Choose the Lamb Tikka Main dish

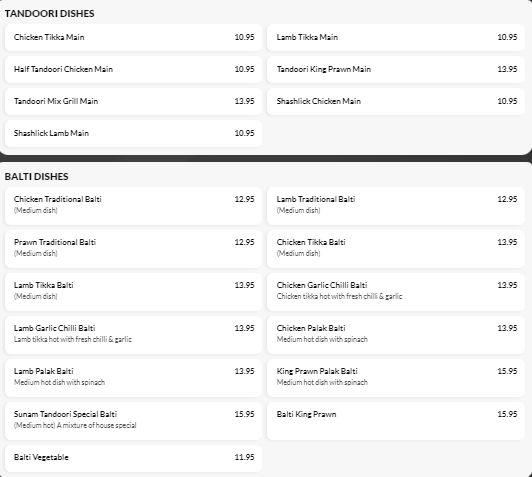point(396,37)
